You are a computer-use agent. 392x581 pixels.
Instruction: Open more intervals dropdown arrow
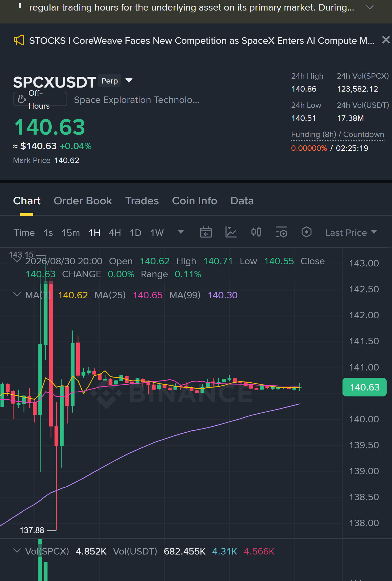181,232
